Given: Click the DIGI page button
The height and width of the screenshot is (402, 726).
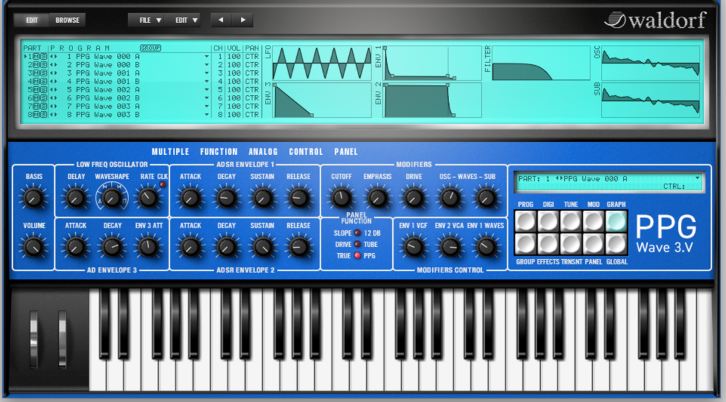Looking at the screenshot, I should pos(548,221).
